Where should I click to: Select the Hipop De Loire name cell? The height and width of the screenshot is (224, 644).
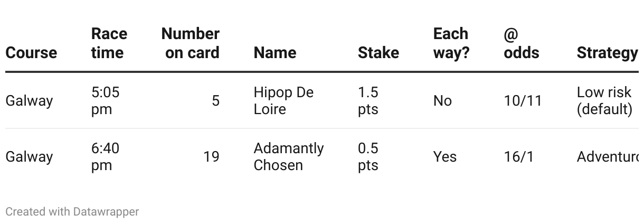[x=284, y=100]
